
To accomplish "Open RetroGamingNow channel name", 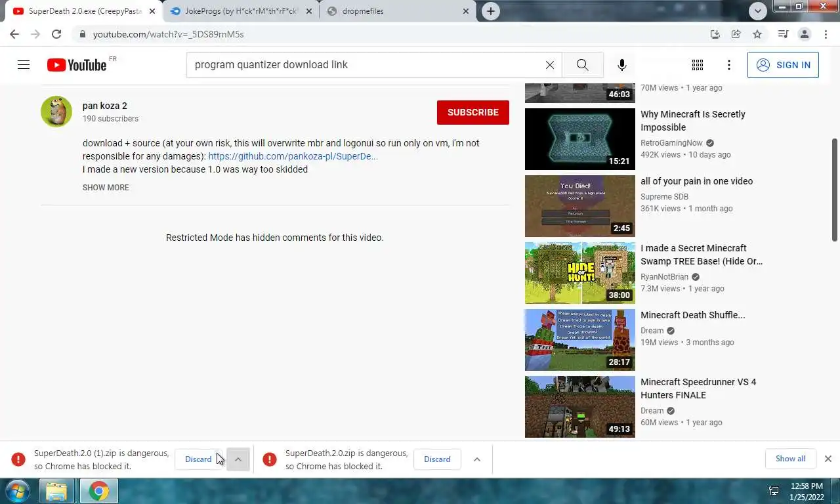I will coord(671,142).
